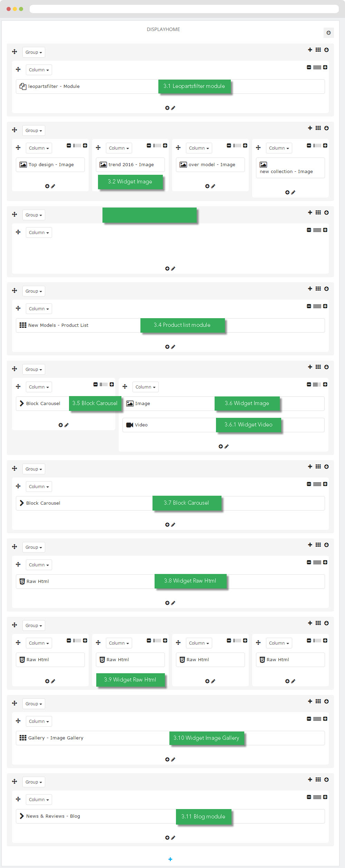345x868 pixels.
Task: Open Group dropdown above leopartsfilter module
Action: 33,52
